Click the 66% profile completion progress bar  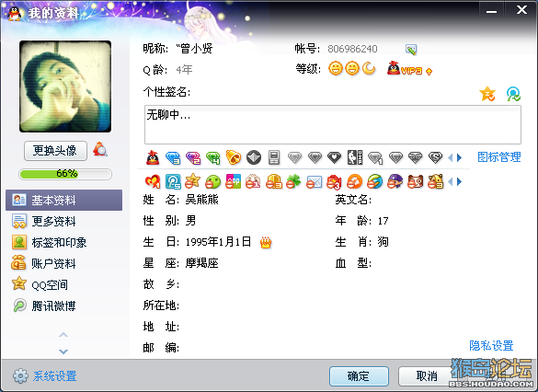(65, 174)
